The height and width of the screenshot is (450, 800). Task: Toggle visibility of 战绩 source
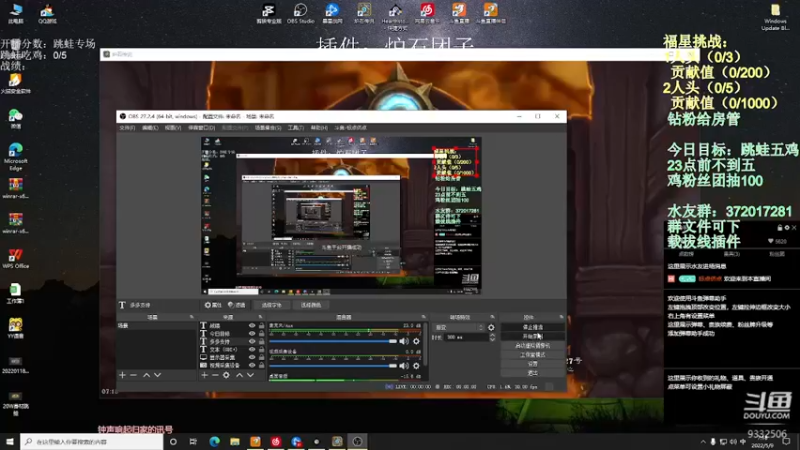click(x=252, y=326)
